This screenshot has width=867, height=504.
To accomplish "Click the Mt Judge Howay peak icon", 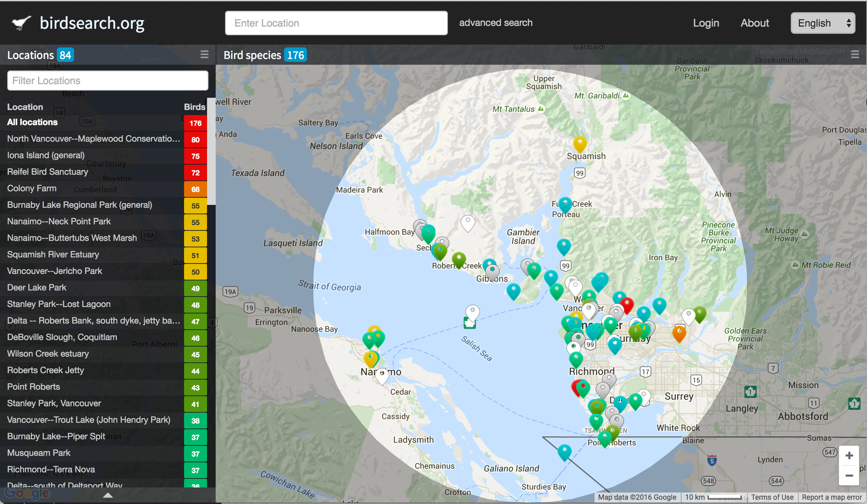I will 804,234.
